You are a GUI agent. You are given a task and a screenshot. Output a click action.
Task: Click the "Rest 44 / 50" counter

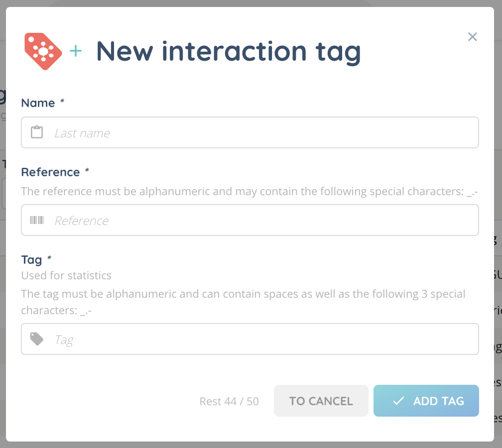point(229,401)
